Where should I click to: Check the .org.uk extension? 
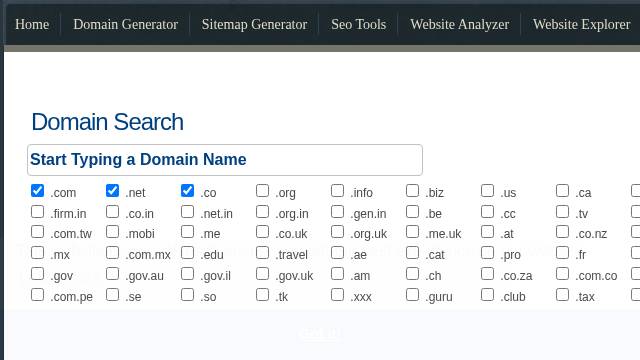pyautogui.click(x=338, y=232)
